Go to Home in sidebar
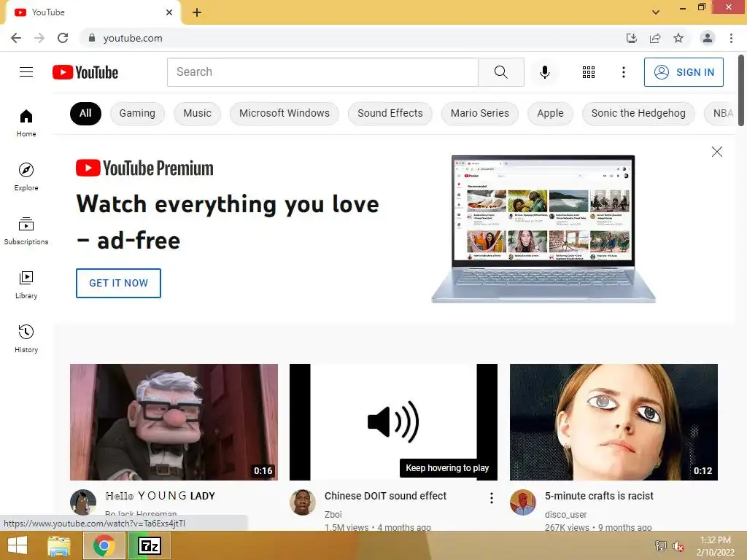 (26, 122)
